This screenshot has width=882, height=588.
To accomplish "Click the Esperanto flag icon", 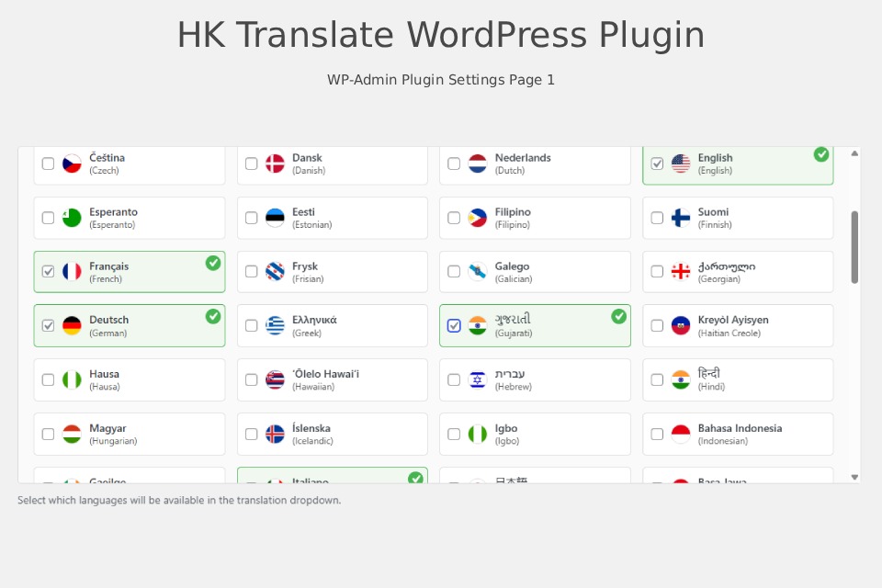I will (x=72, y=218).
